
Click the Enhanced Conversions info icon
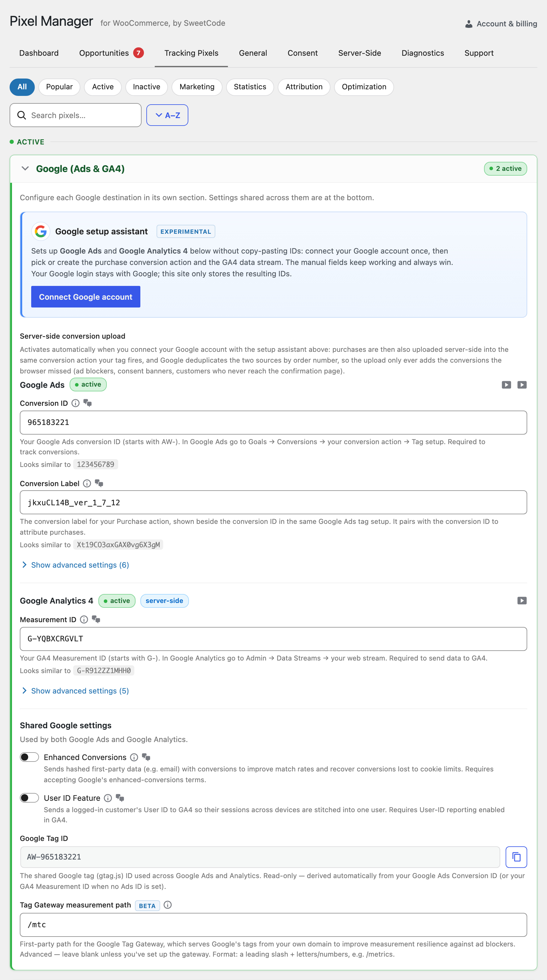click(134, 757)
